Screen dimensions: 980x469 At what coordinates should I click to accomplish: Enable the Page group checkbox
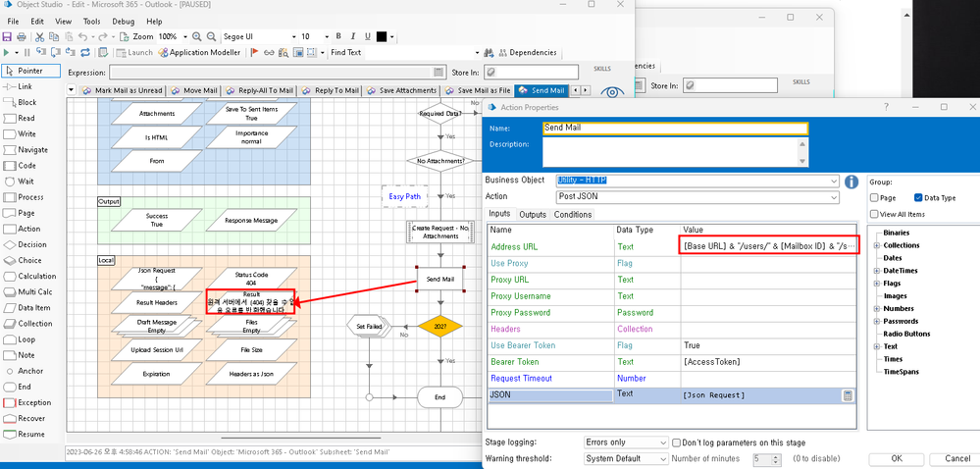(x=875, y=197)
